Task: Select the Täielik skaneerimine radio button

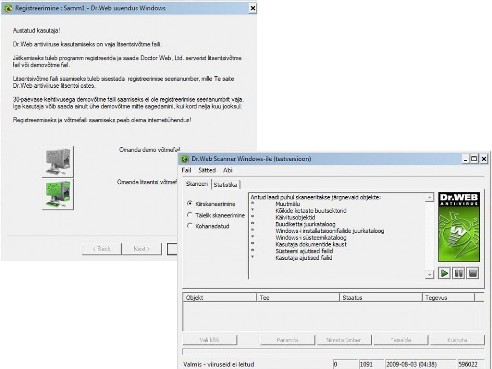Action: click(190, 215)
